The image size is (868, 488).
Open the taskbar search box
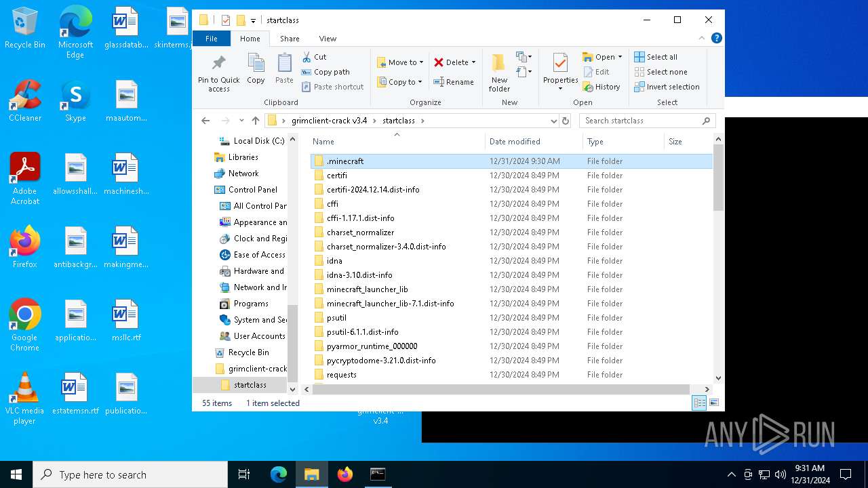(x=130, y=474)
